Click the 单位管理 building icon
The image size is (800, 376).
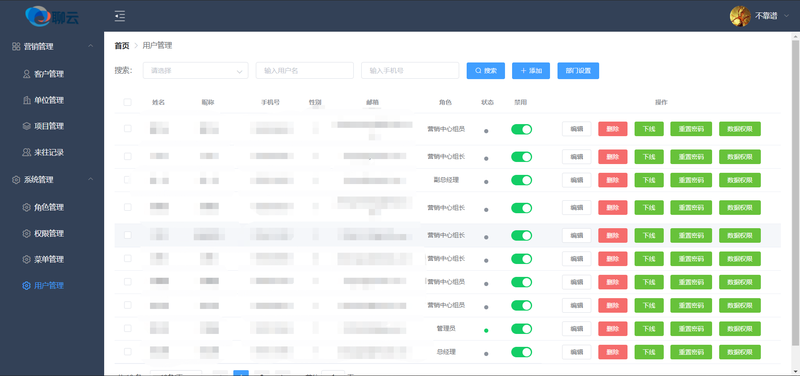[27, 100]
